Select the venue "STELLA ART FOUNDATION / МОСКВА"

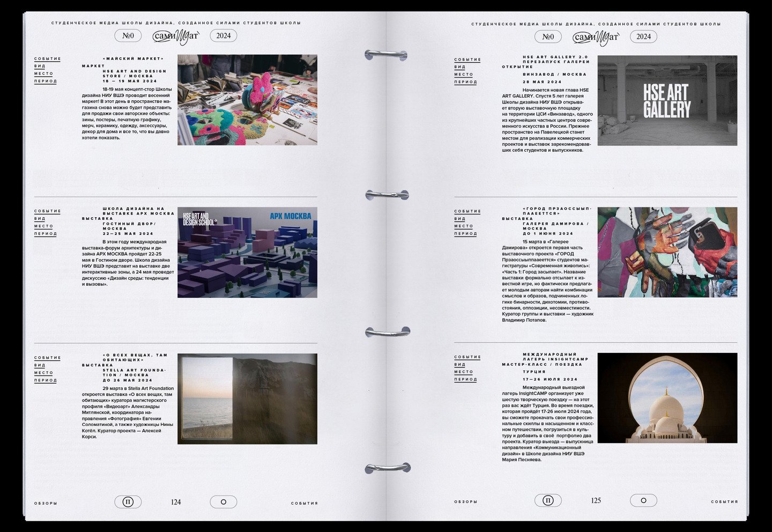click(x=135, y=372)
